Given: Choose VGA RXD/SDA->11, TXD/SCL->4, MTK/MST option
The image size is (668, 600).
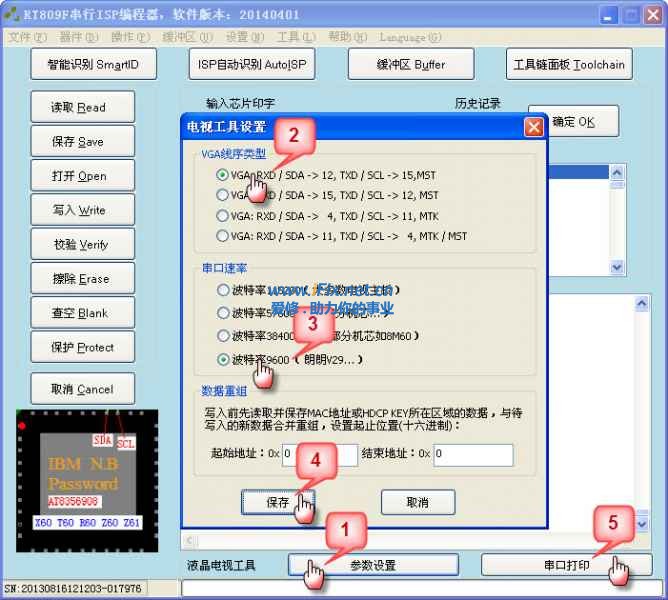Looking at the screenshot, I should pyautogui.click(x=223, y=236).
